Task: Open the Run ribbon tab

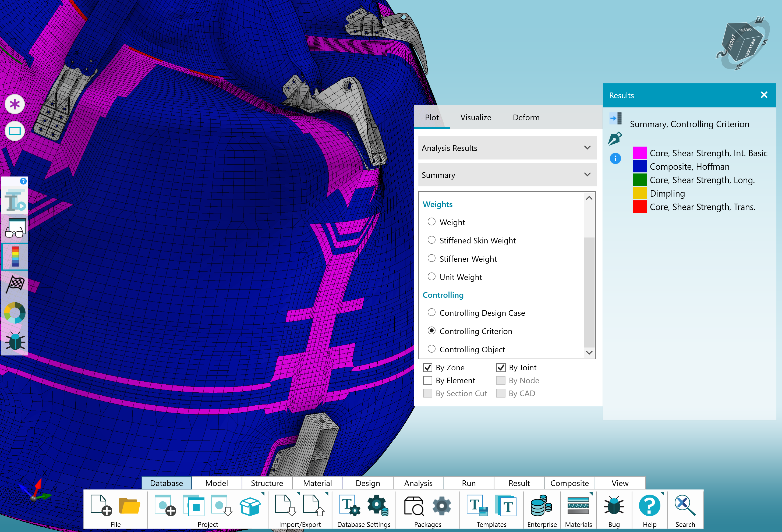Action: [x=469, y=483]
